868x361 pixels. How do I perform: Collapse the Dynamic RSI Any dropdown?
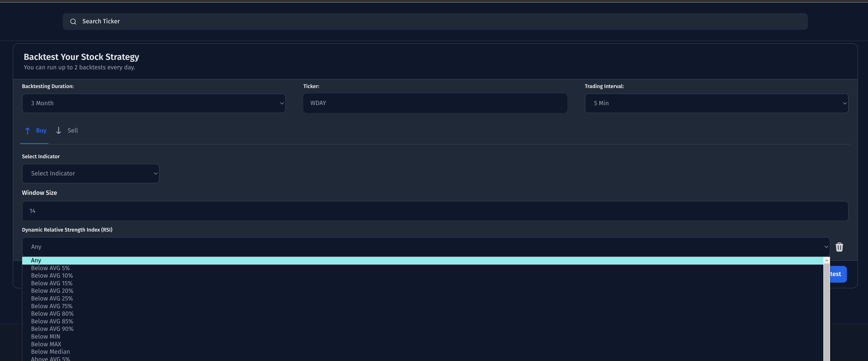tap(426, 247)
